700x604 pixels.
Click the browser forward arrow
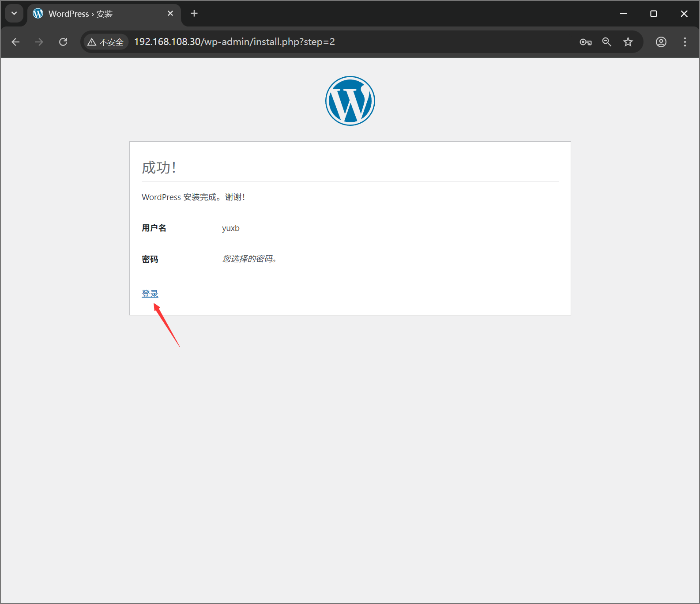pyautogui.click(x=39, y=42)
